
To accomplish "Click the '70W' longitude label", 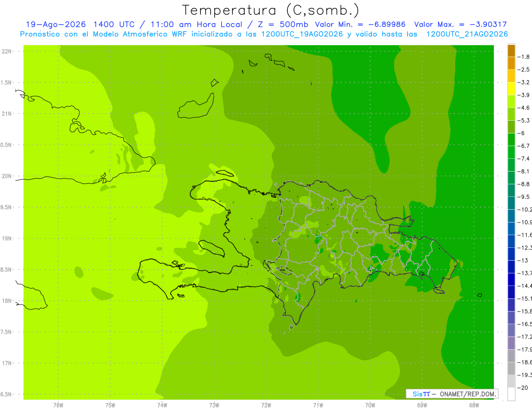I will click(370, 405).
